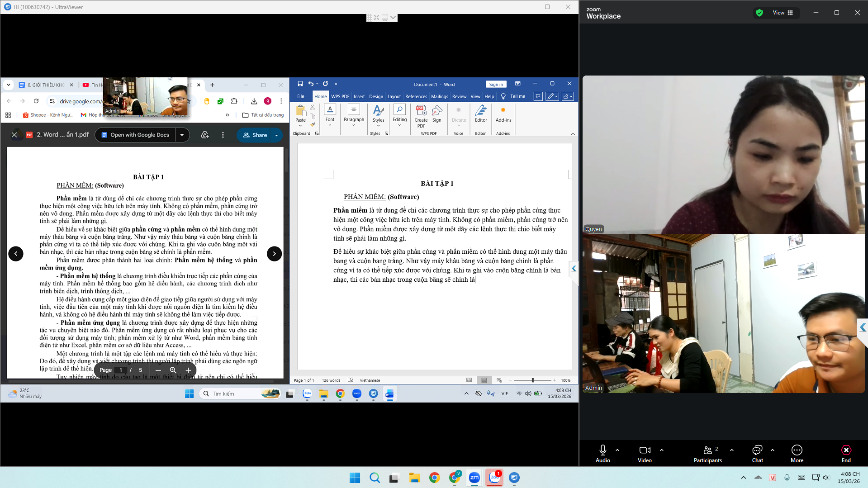The width and height of the screenshot is (868, 488).
Task: Expand the Paste options dropdown arrow
Action: (300, 126)
